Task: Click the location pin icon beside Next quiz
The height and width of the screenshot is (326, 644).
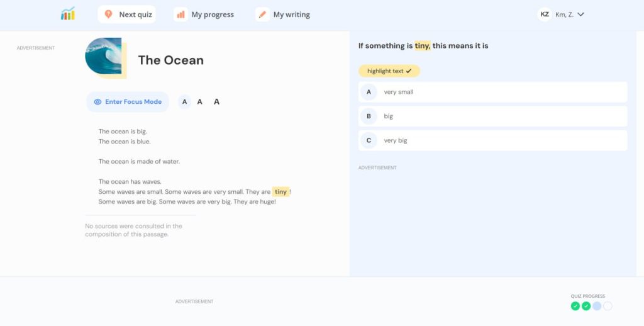Action: (x=108, y=14)
